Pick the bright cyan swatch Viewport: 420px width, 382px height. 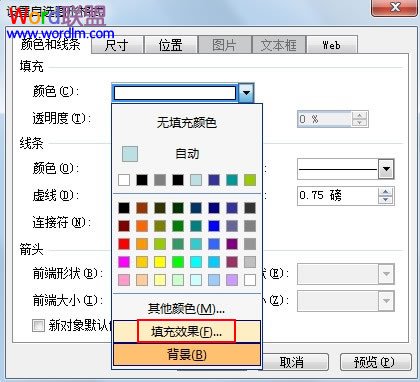[196, 262]
